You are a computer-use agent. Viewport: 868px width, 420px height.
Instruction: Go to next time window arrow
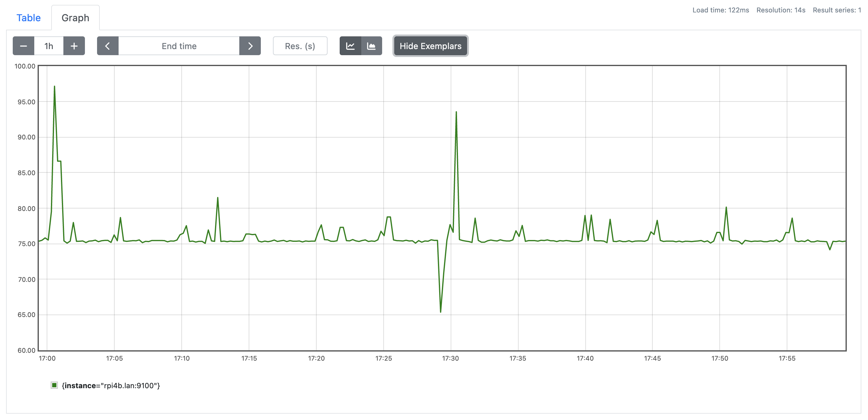[x=250, y=46]
